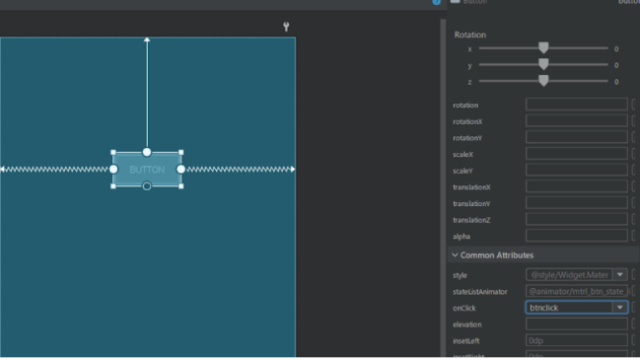This screenshot has width=640, height=360.
Task: Focus the scaleX input field
Action: [576, 154]
